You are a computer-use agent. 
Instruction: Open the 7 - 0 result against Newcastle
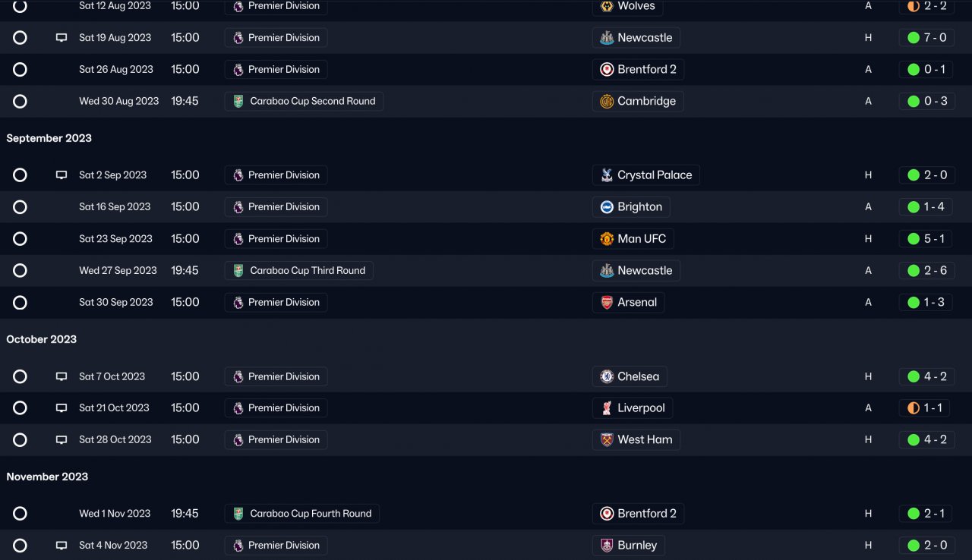tap(935, 38)
